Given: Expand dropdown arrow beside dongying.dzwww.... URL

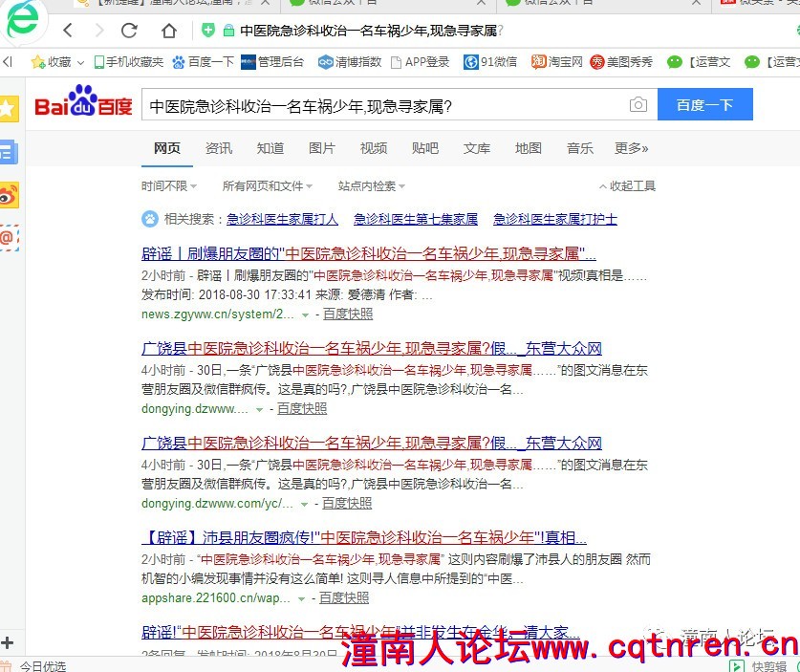Looking at the screenshot, I should (x=259, y=410).
